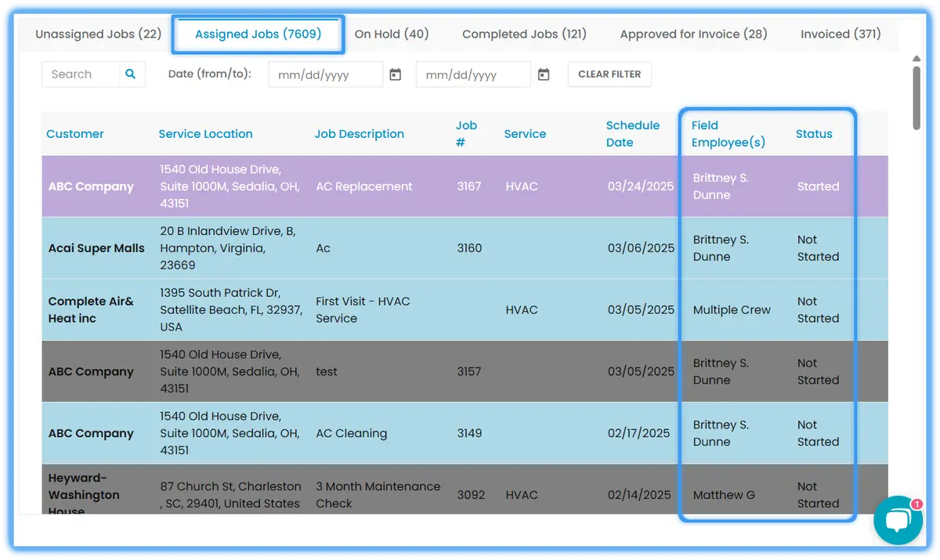This screenshot has height=560, width=940.
Task: Click job number 3149
Action: point(469,433)
